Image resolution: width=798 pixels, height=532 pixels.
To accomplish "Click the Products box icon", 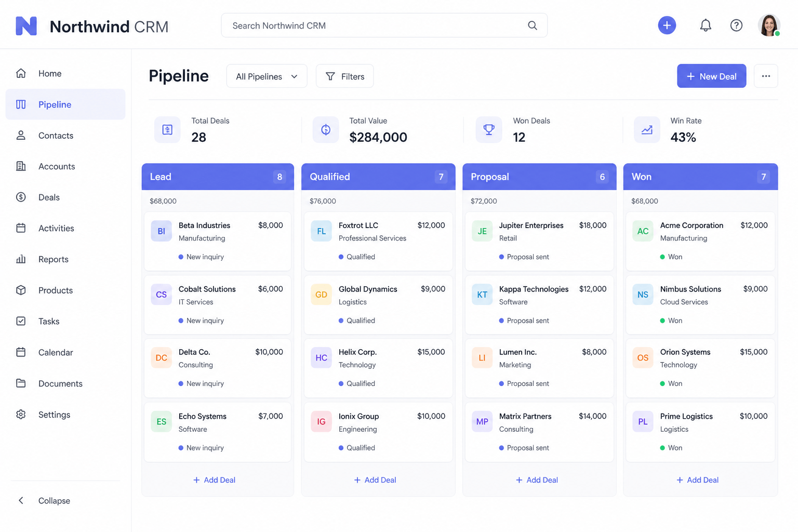I will point(21,290).
